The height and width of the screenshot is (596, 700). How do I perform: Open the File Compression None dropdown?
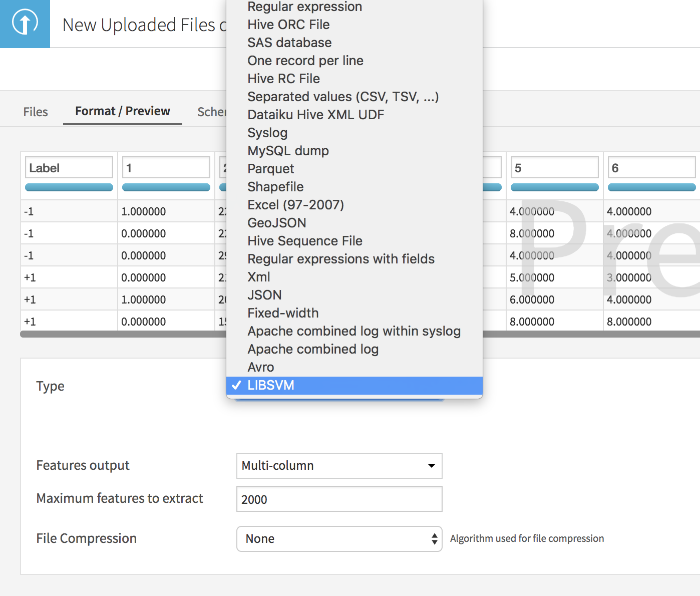click(339, 539)
